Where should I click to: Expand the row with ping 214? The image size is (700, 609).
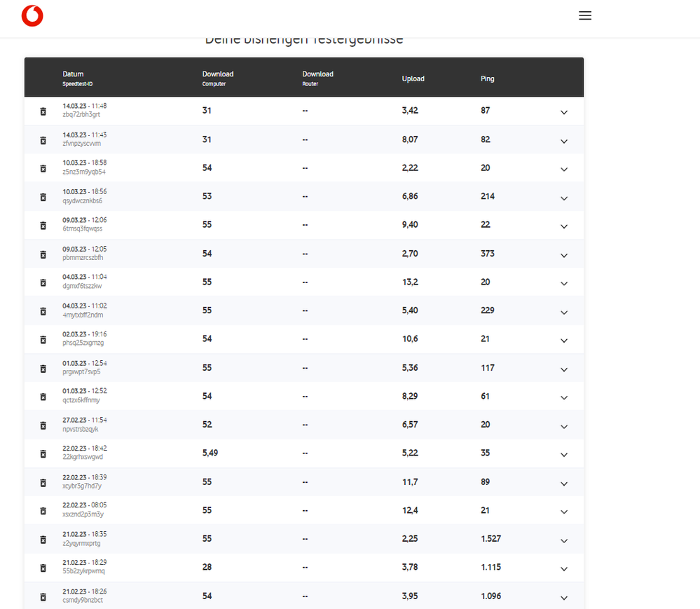563,198
